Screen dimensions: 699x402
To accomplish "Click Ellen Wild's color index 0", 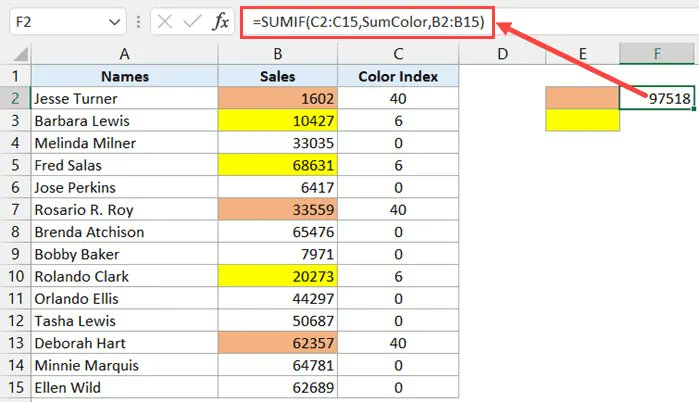I will tap(398, 387).
